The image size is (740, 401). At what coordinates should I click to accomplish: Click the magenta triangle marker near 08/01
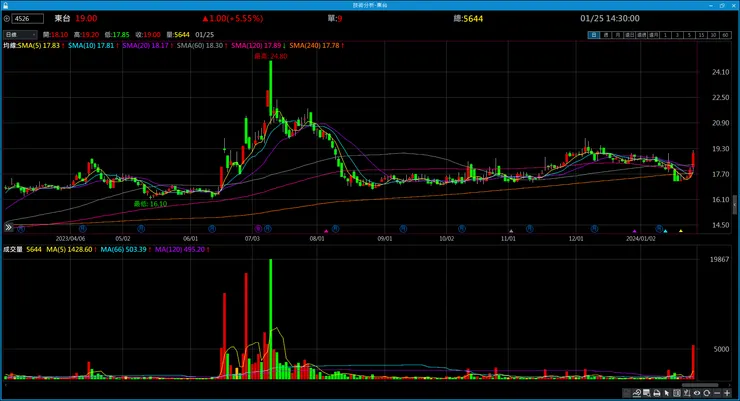[x=326, y=231]
